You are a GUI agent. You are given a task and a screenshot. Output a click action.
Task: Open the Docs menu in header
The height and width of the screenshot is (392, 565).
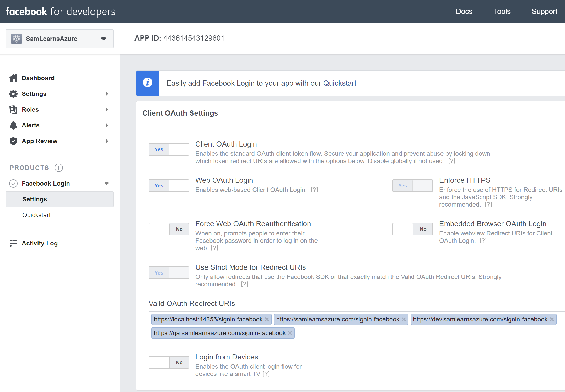(464, 12)
